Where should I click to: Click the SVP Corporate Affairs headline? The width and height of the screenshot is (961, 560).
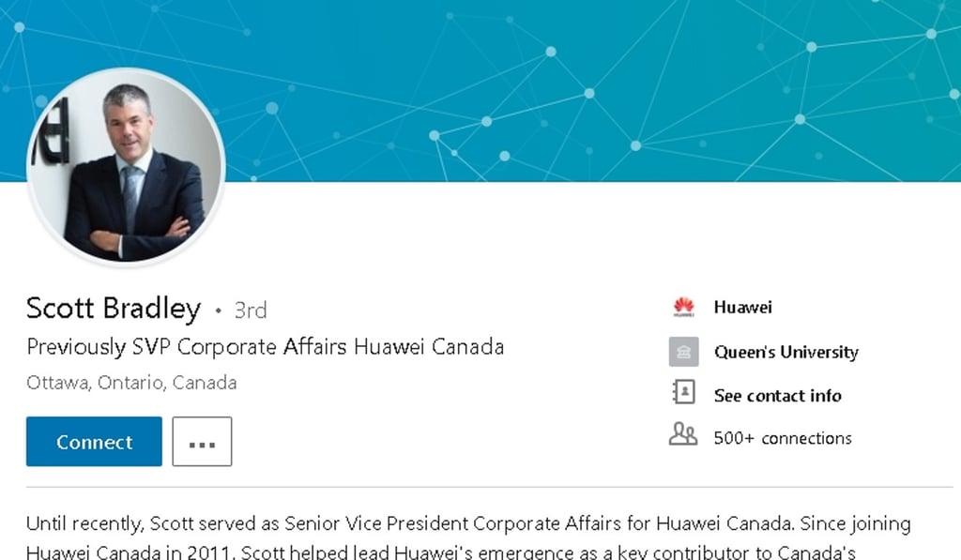click(265, 346)
